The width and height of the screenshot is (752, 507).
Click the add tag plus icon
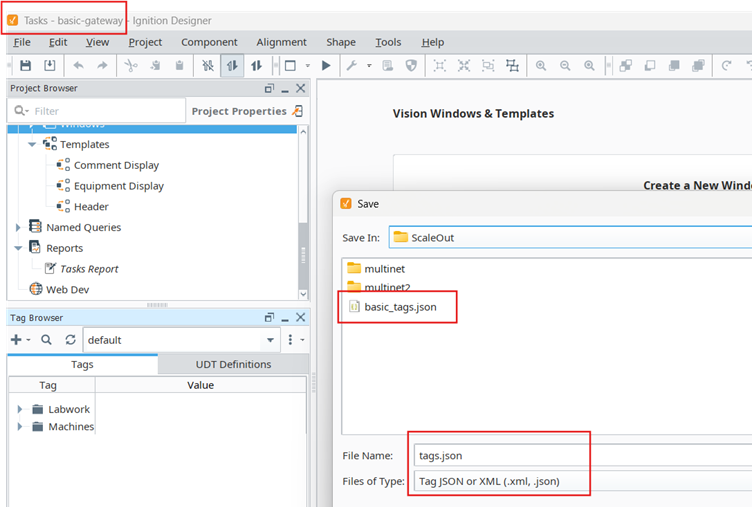tap(16, 340)
